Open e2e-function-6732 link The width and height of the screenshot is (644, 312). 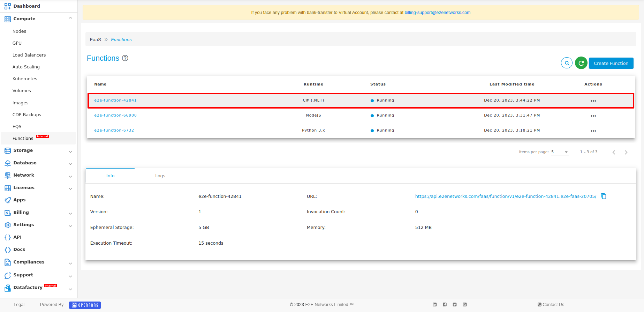[x=114, y=130]
